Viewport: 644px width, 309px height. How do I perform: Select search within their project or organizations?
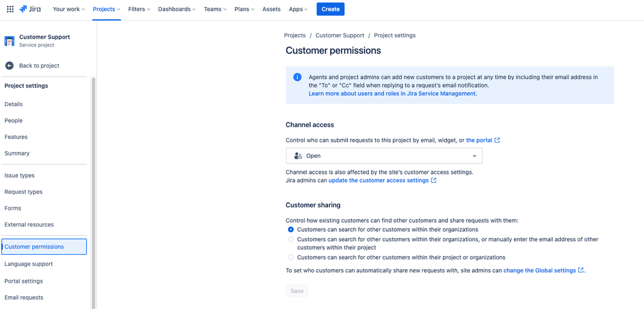(x=291, y=257)
